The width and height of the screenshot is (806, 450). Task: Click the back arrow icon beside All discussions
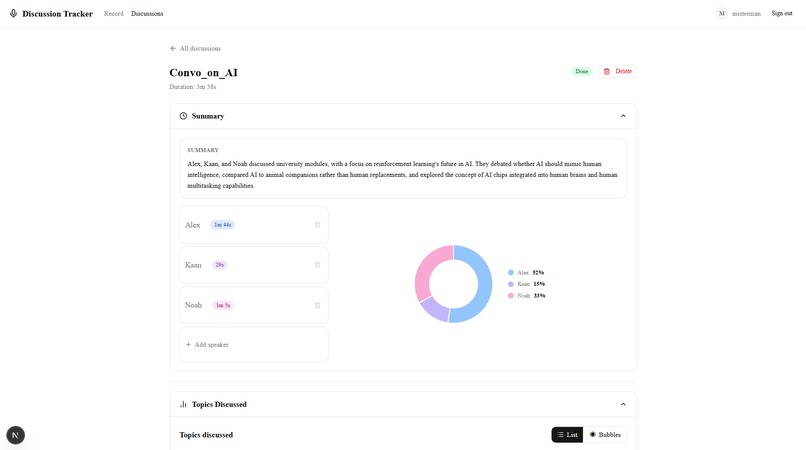173,48
